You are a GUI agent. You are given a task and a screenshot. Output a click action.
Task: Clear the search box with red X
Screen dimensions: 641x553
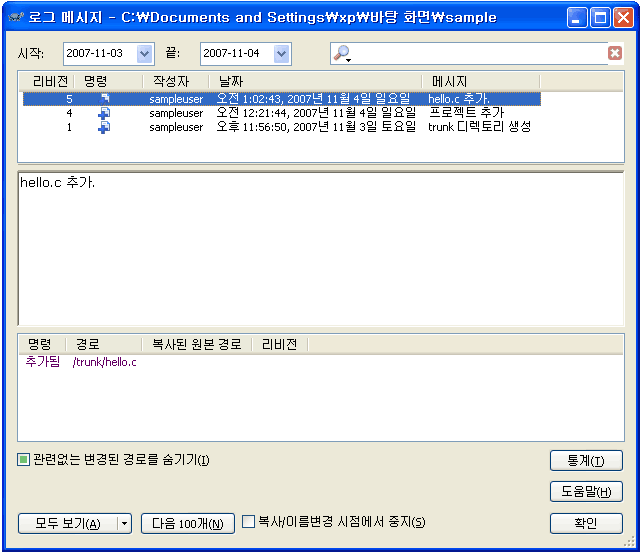pyautogui.click(x=615, y=54)
